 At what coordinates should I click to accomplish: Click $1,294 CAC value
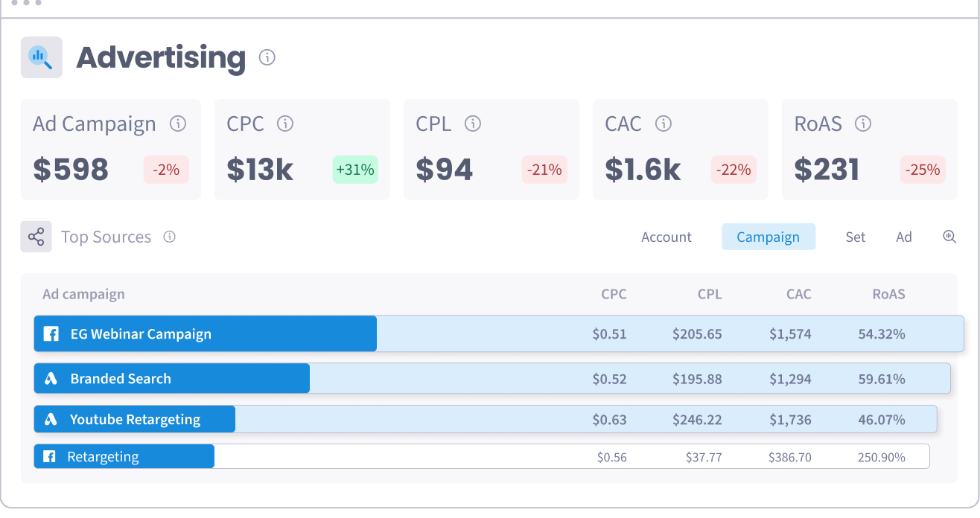(x=791, y=379)
